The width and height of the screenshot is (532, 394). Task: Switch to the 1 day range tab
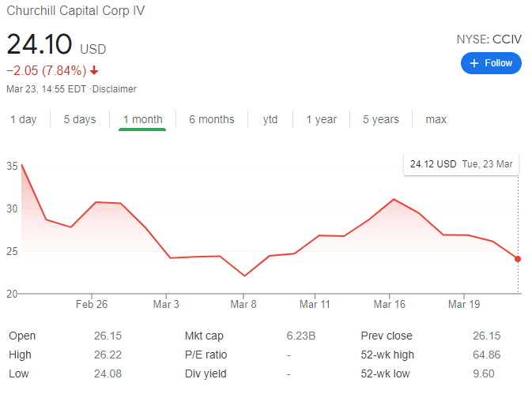tap(23, 119)
